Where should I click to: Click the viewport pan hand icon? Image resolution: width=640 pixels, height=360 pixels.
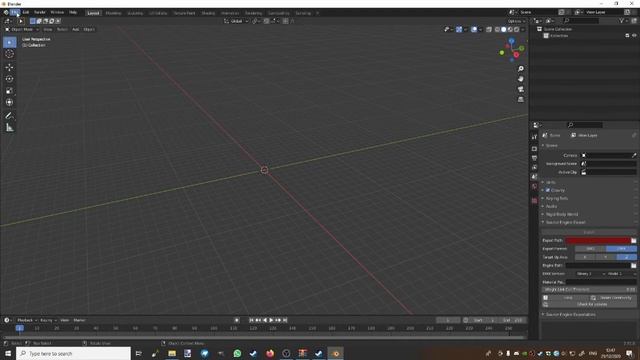point(520,79)
